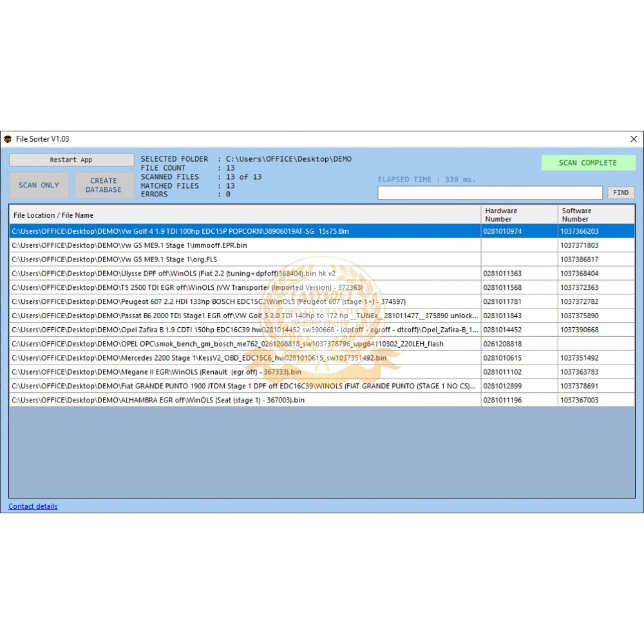Start a scan with SCAN ONLY
The height and width of the screenshot is (644, 644).
[39, 185]
